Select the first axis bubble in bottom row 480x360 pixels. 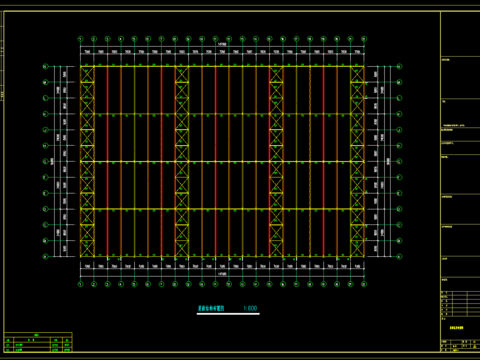(x=80, y=284)
